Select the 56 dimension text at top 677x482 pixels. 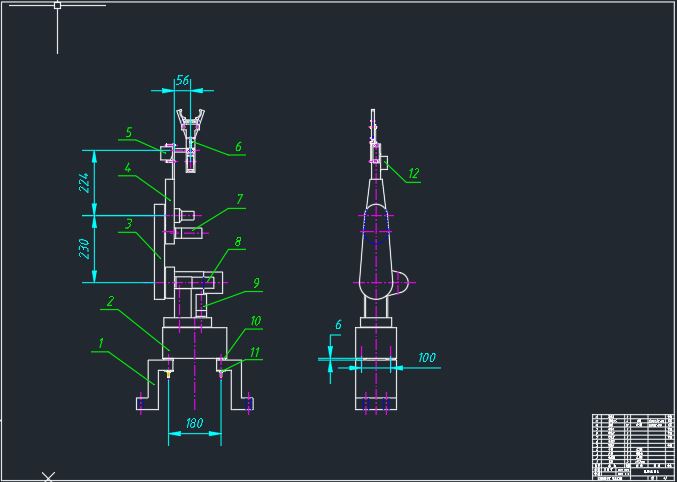tap(183, 81)
